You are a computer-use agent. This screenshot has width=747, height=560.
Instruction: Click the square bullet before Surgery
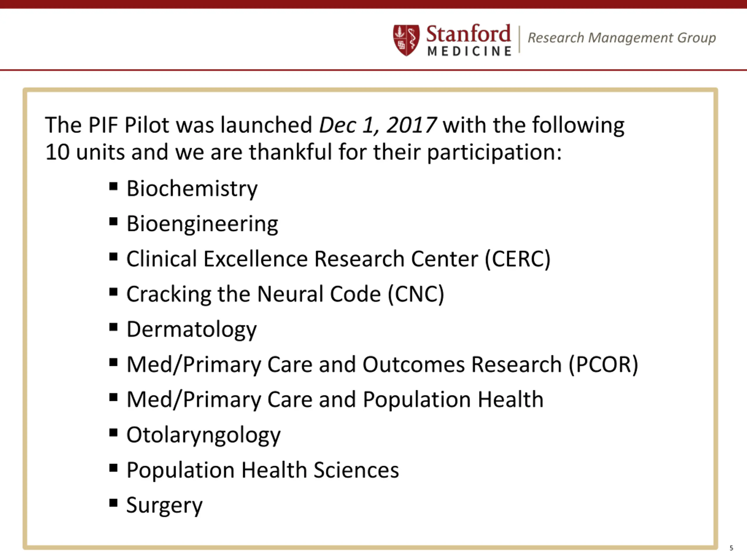pyautogui.click(x=114, y=503)
